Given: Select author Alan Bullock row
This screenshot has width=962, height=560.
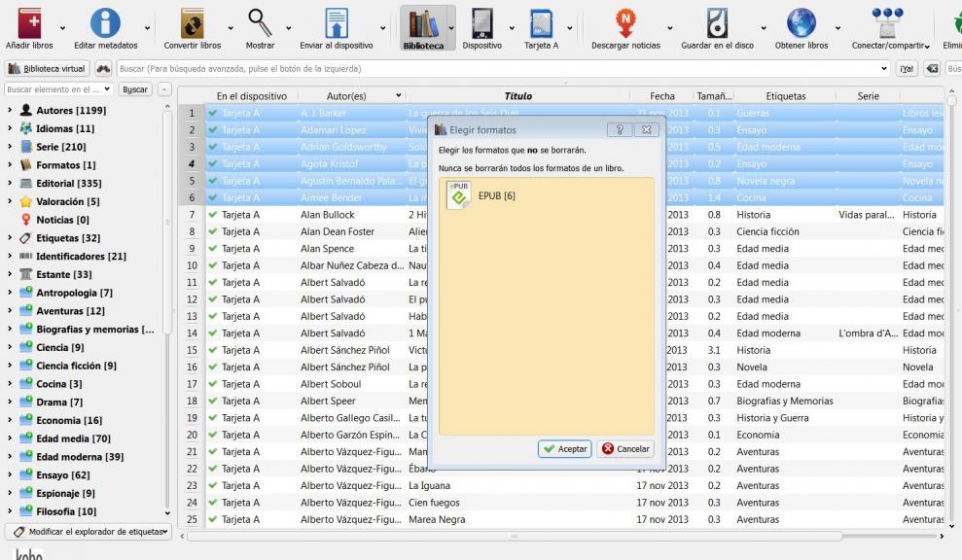Looking at the screenshot, I should coord(328,215).
